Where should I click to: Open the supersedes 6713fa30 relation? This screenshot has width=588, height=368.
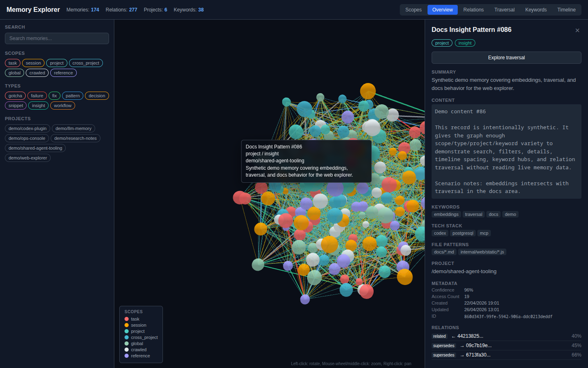coord(478,355)
